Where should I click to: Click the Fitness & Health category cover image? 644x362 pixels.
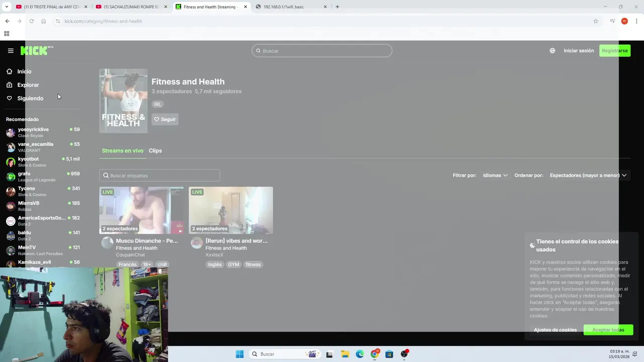[123, 101]
